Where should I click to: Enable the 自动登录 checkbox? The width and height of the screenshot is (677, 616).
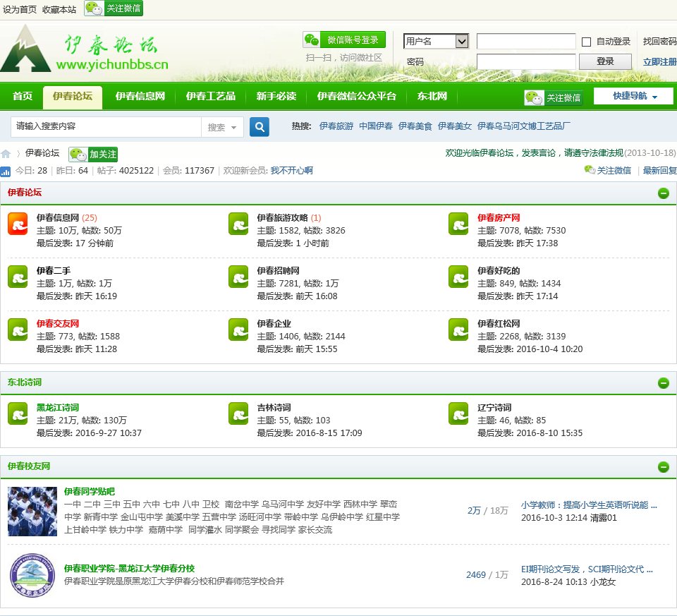[x=586, y=42]
